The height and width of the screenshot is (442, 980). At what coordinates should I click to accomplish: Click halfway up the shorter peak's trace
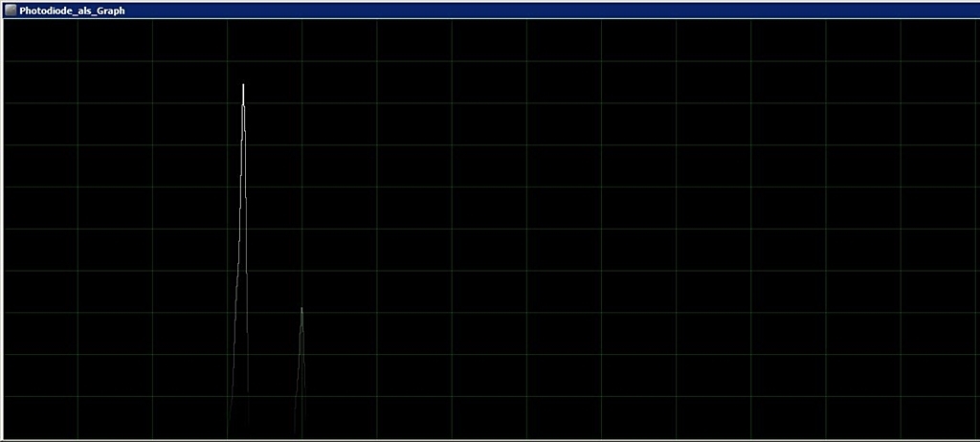(x=299, y=371)
